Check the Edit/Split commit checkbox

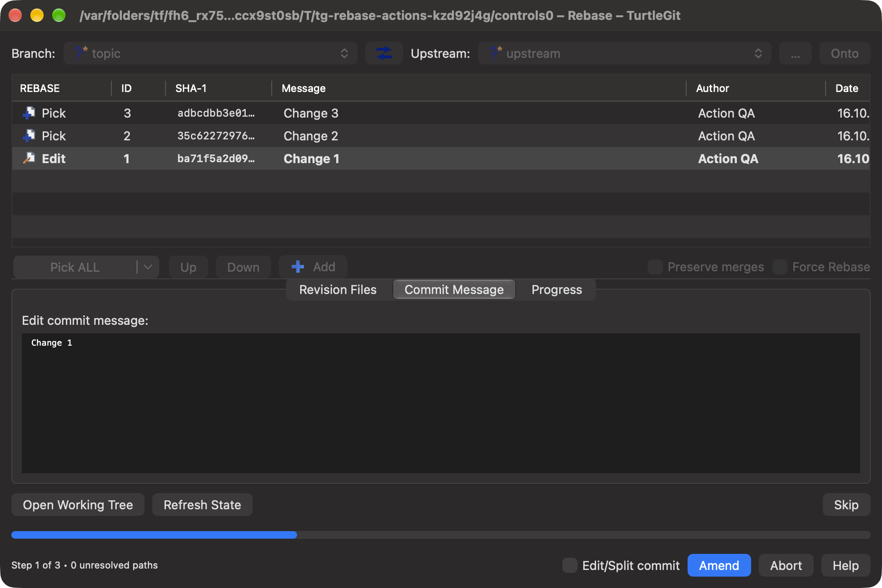pyautogui.click(x=570, y=565)
